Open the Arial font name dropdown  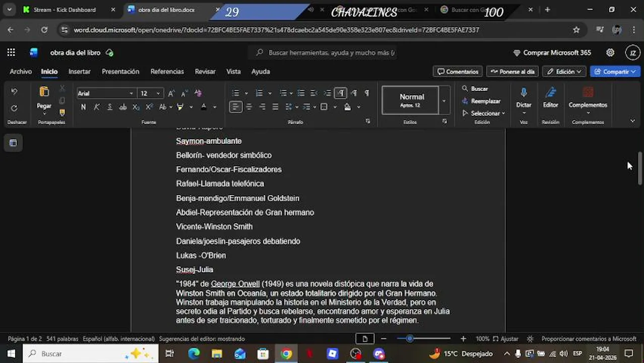131,93
